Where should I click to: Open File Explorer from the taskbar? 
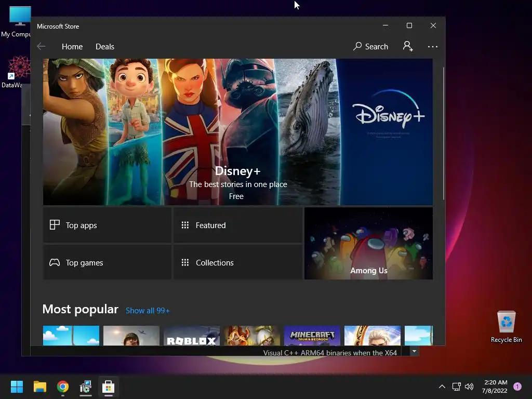[x=39, y=387]
